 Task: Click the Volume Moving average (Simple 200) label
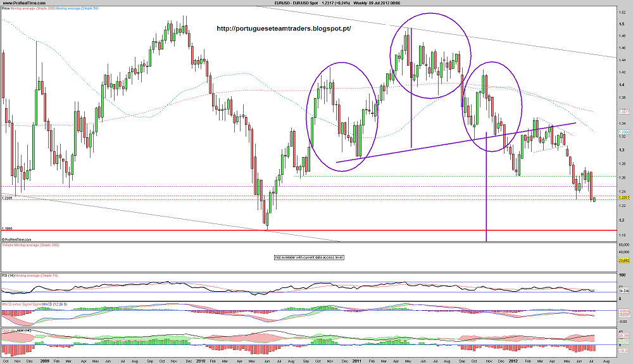coord(30,245)
